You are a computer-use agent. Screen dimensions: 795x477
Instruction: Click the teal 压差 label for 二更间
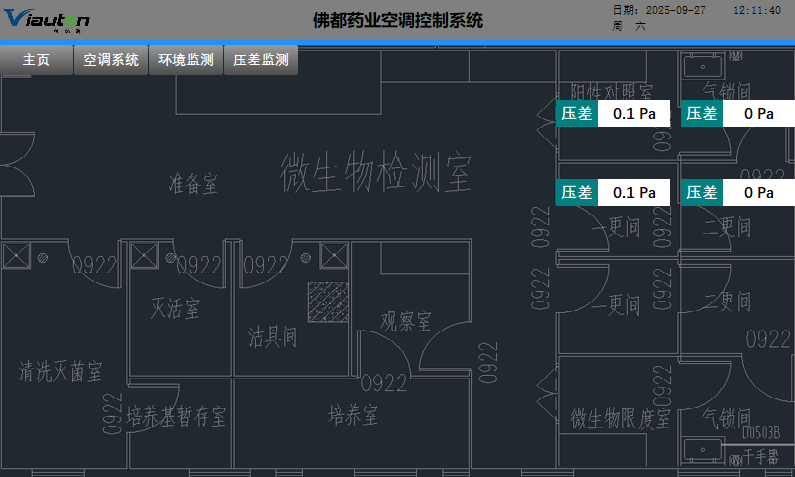pyautogui.click(x=701, y=192)
